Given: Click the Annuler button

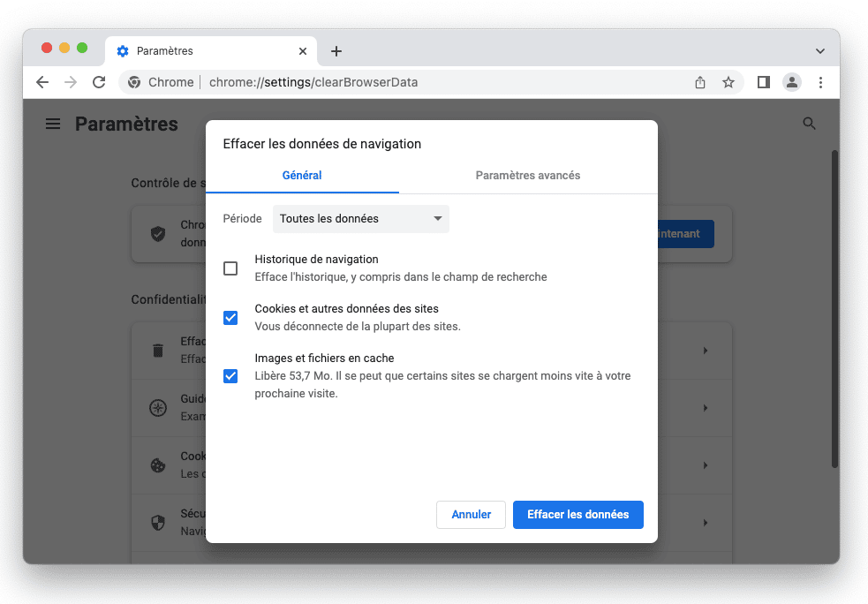Looking at the screenshot, I should [471, 515].
